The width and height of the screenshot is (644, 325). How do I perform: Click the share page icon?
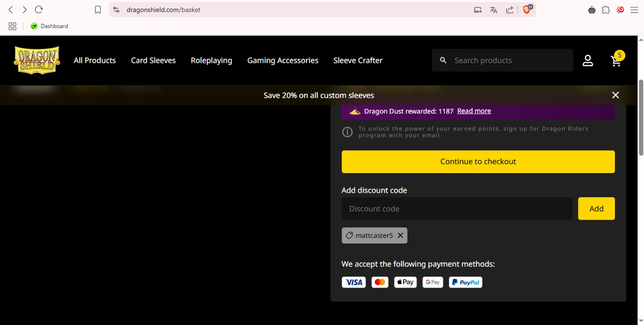pyautogui.click(x=510, y=10)
